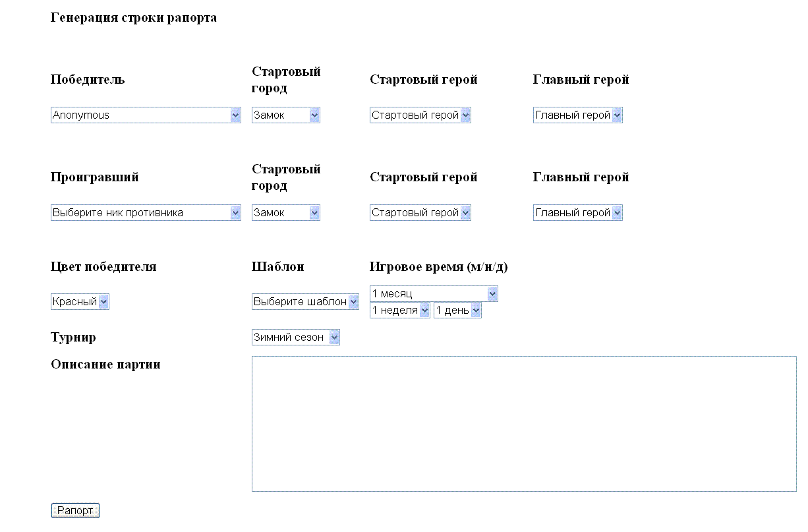Click the arrow of the Anonymous dropdown

[x=235, y=115]
